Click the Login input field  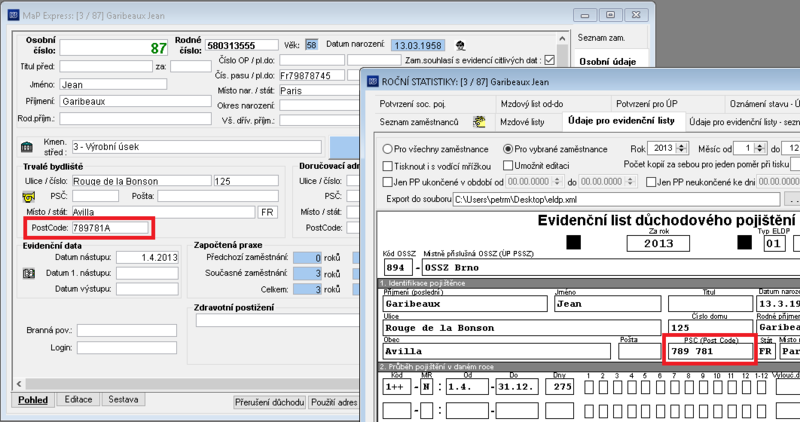(x=127, y=347)
